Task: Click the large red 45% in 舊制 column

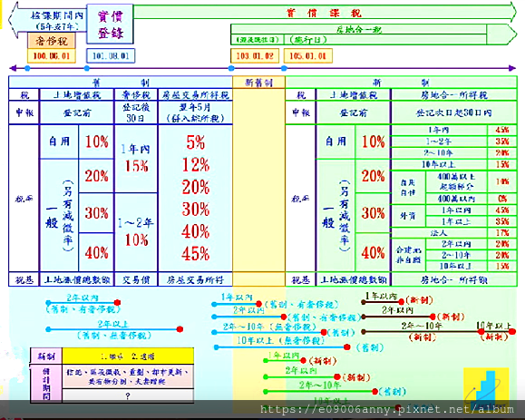Action: click(x=196, y=254)
